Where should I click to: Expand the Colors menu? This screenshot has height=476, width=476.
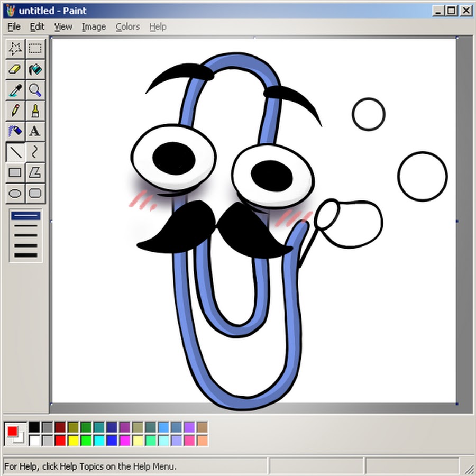point(127,26)
